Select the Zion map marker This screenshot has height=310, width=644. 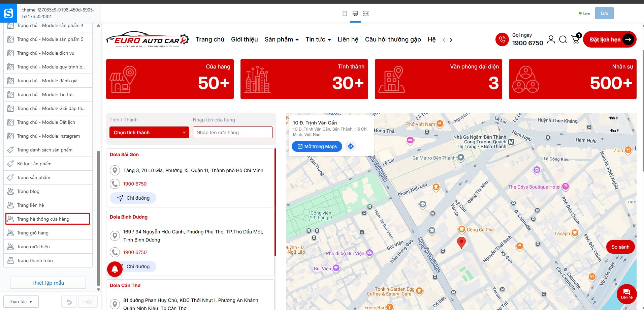628,150
